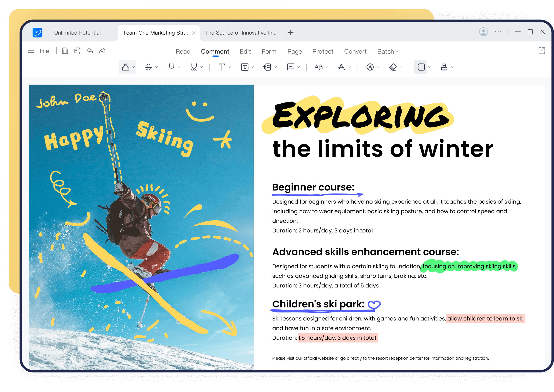Click the user profile account icon
Screen dimensions: 554x392
[483, 32]
